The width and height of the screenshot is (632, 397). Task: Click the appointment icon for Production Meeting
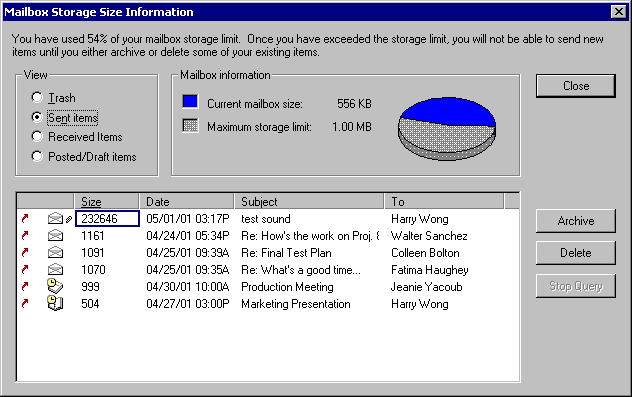point(55,286)
